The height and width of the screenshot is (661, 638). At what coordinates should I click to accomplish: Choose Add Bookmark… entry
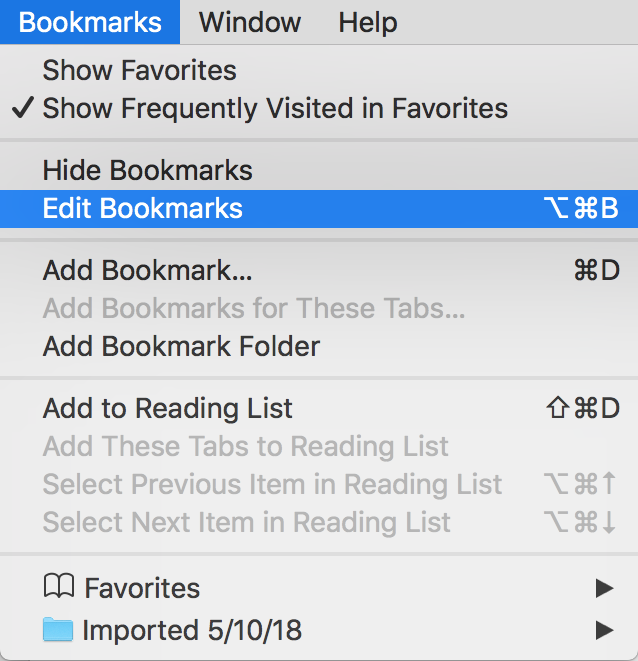(147, 271)
